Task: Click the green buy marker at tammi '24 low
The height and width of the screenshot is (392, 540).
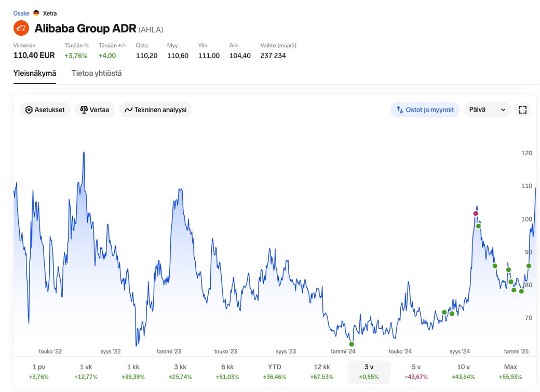Action: point(352,344)
